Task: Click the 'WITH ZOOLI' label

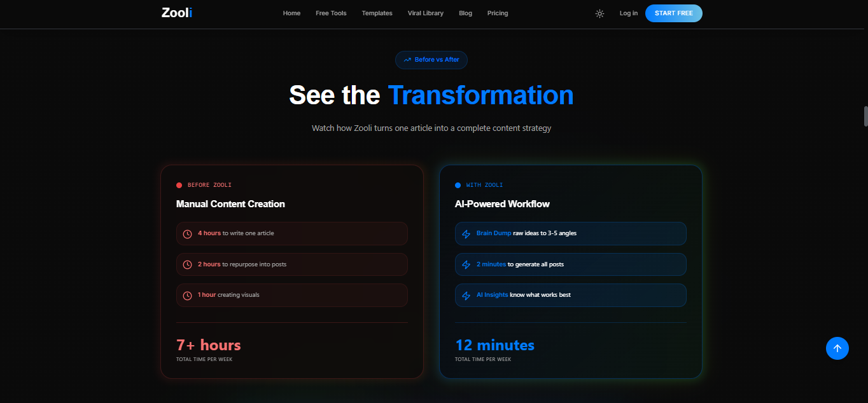Action: tap(484, 186)
